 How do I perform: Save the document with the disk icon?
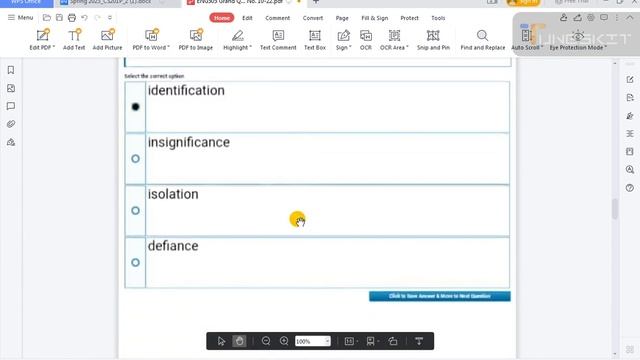pos(59,18)
